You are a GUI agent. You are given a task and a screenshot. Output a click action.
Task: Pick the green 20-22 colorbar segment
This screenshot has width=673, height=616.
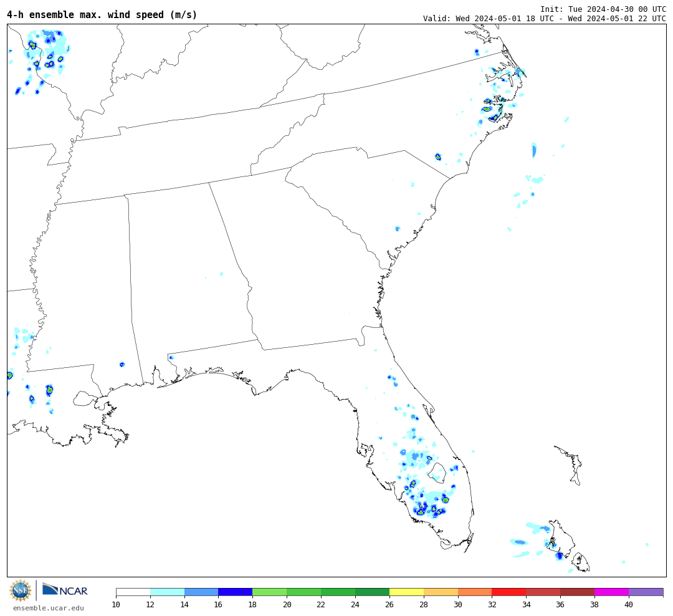pyautogui.click(x=304, y=592)
